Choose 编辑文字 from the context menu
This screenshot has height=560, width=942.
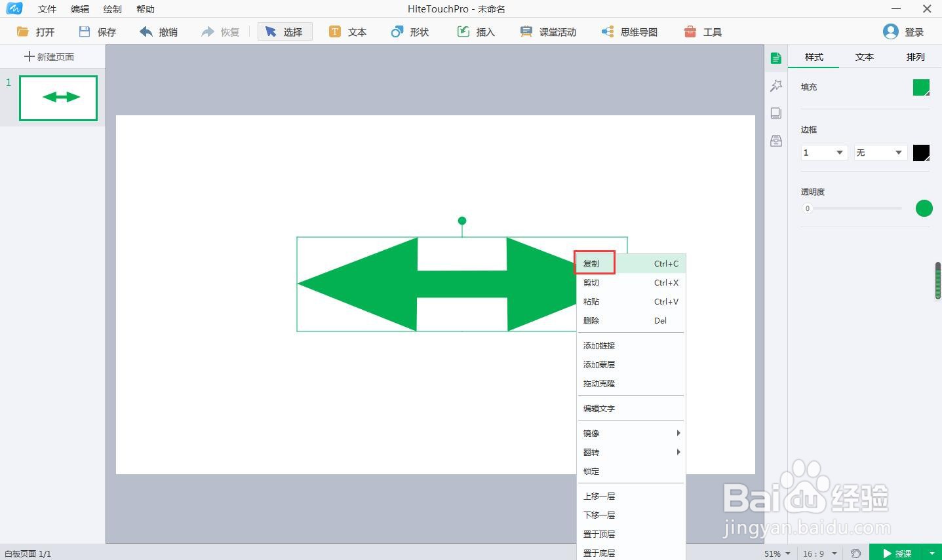pyautogui.click(x=631, y=408)
